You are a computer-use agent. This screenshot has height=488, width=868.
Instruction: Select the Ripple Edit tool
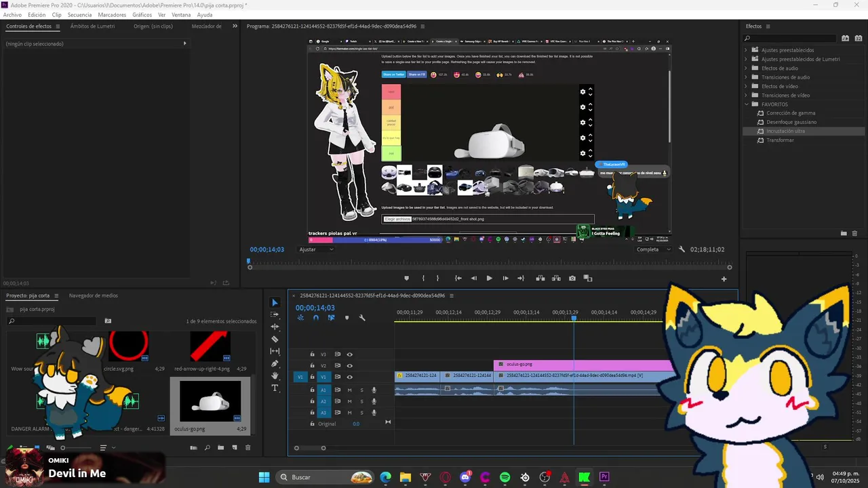click(275, 327)
